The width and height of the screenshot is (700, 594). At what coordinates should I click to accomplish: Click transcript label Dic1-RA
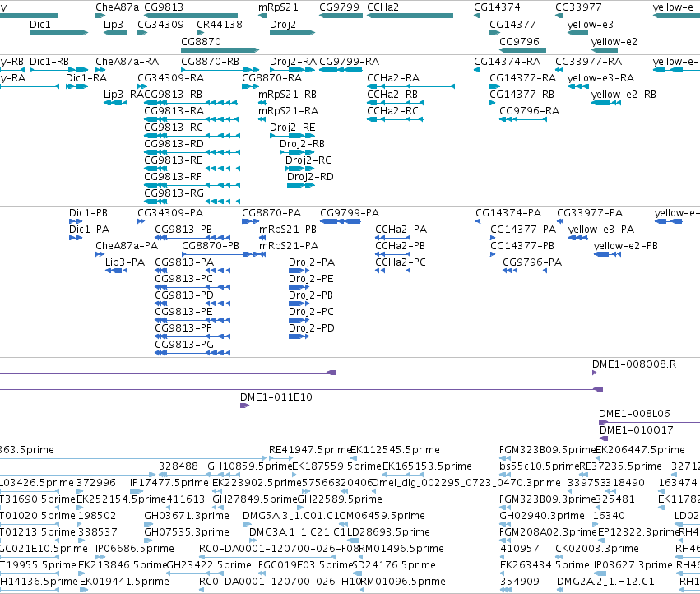[x=86, y=78]
